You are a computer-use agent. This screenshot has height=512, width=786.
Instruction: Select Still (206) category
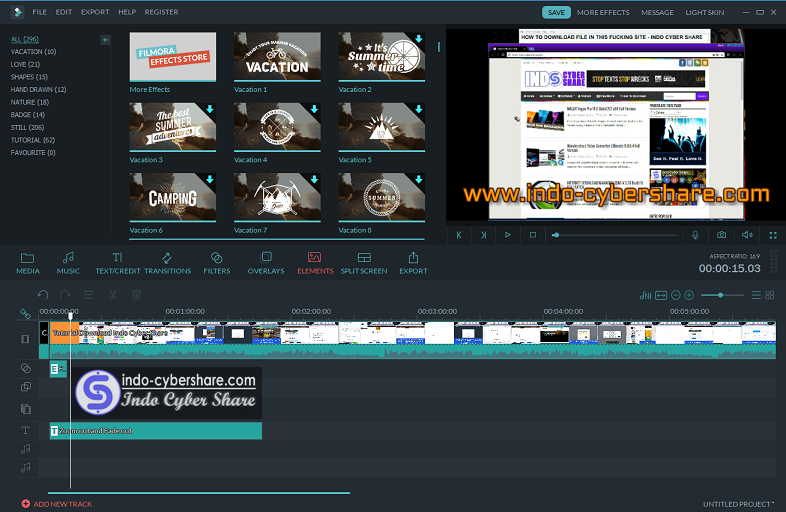(27, 127)
